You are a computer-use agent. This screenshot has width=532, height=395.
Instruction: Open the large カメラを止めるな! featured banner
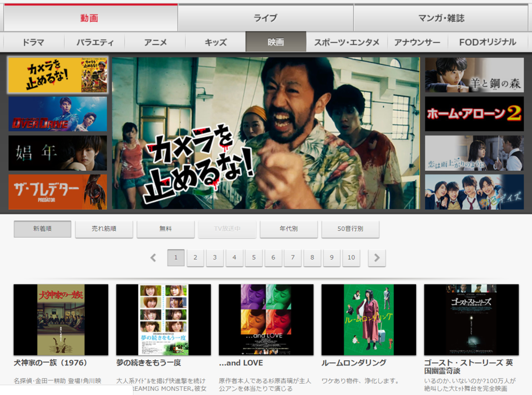(x=266, y=133)
